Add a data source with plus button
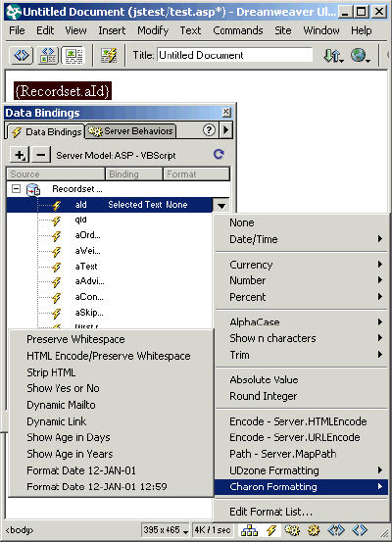 pyautogui.click(x=20, y=155)
